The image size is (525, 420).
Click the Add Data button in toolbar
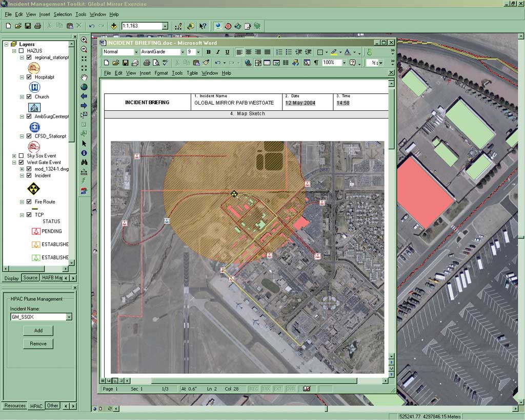[114, 26]
